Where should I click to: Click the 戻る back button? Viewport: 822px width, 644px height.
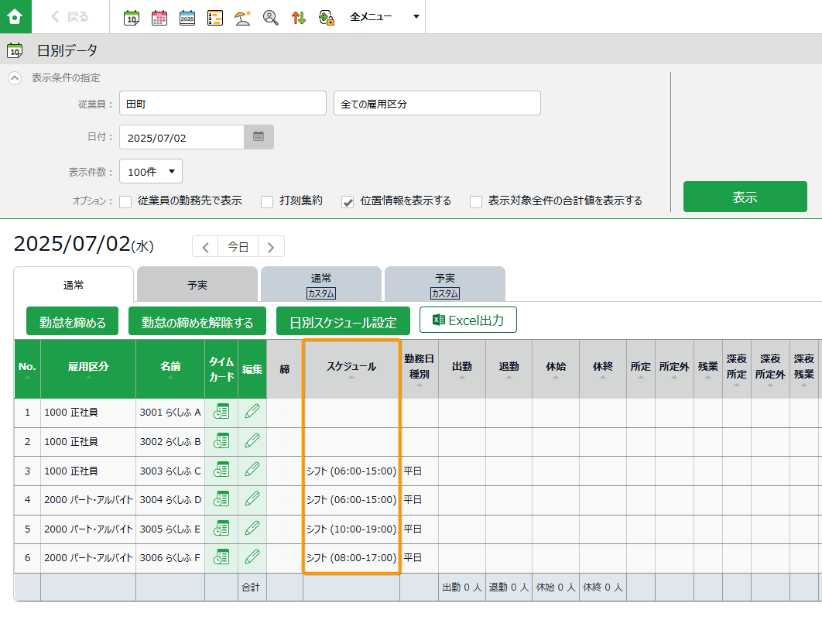click(70, 17)
